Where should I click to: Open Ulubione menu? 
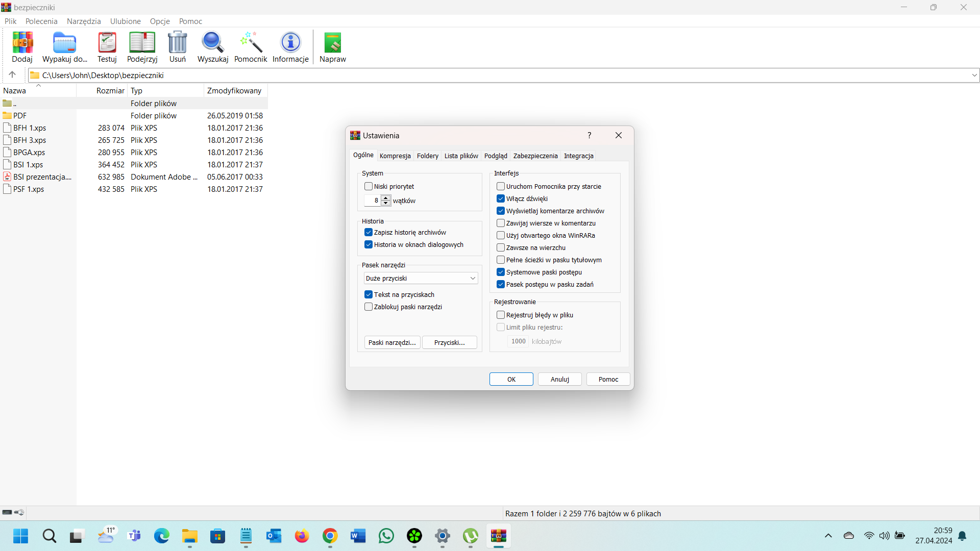tap(126, 21)
